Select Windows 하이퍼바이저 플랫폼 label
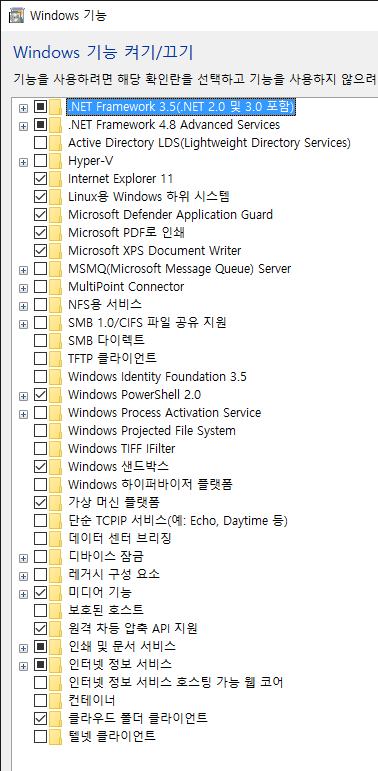 (x=150, y=484)
